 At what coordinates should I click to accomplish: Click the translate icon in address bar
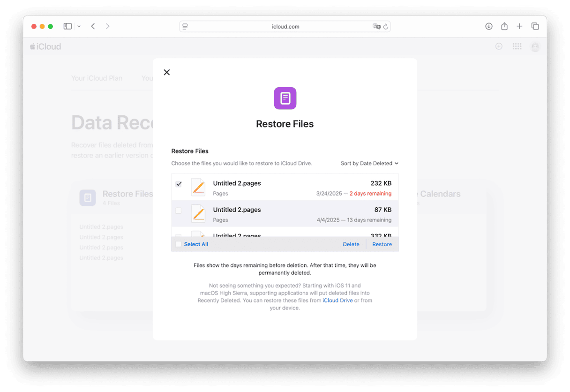tap(376, 27)
